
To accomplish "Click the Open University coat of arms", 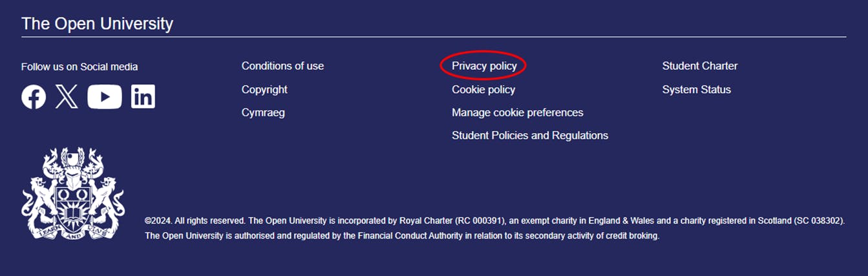I will (73, 193).
